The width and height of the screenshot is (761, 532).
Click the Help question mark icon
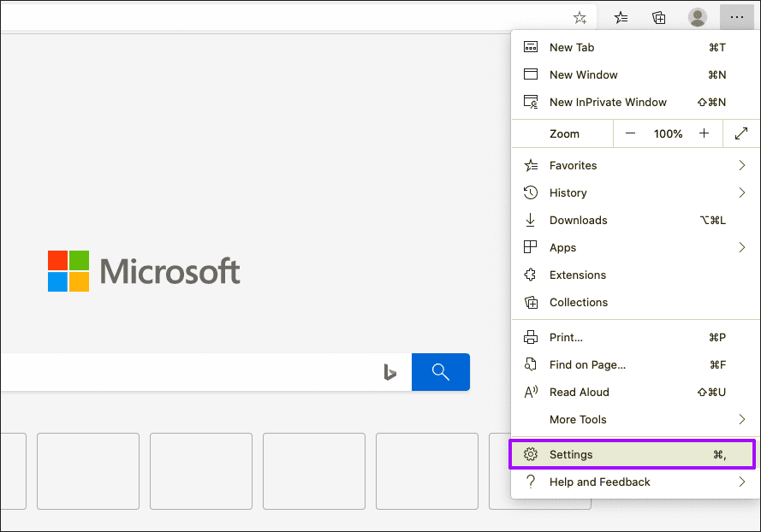[531, 482]
